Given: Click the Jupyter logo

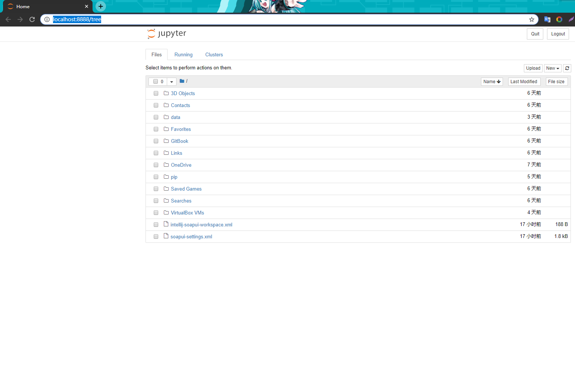Looking at the screenshot, I should [167, 34].
